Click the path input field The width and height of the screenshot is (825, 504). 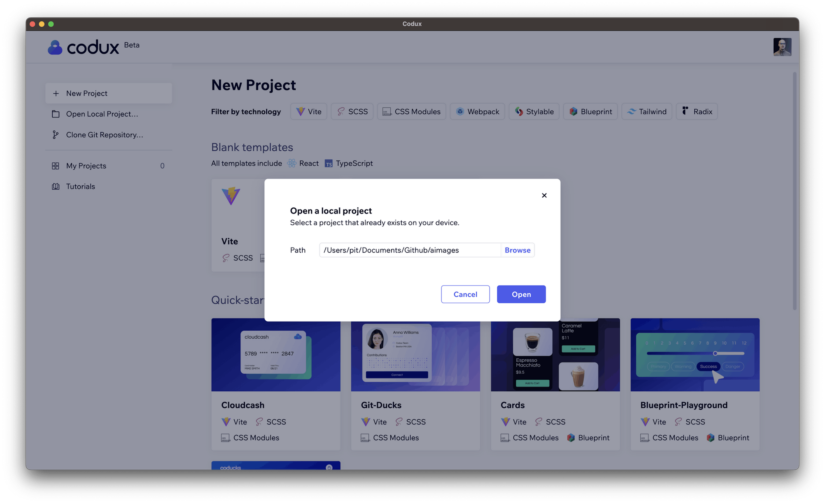click(x=408, y=250)
